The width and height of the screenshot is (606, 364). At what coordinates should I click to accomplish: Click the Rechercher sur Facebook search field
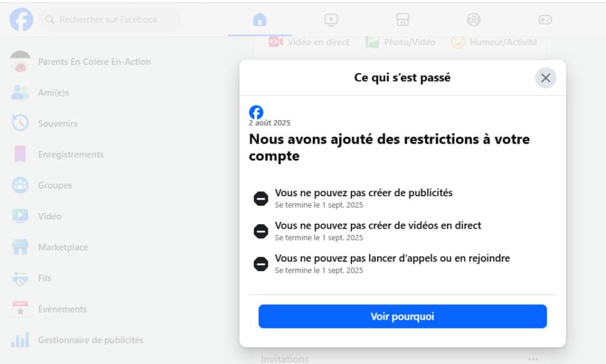[109, 20]
